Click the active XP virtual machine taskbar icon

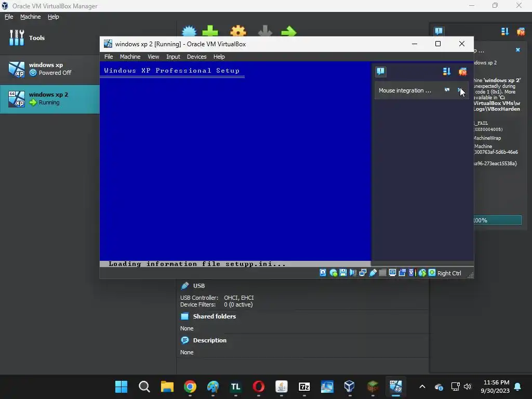pos(395,387)
